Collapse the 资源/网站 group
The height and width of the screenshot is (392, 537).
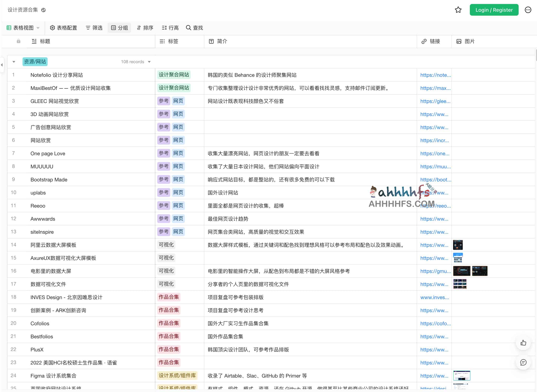pyautogui.click(x=14, y=62)
